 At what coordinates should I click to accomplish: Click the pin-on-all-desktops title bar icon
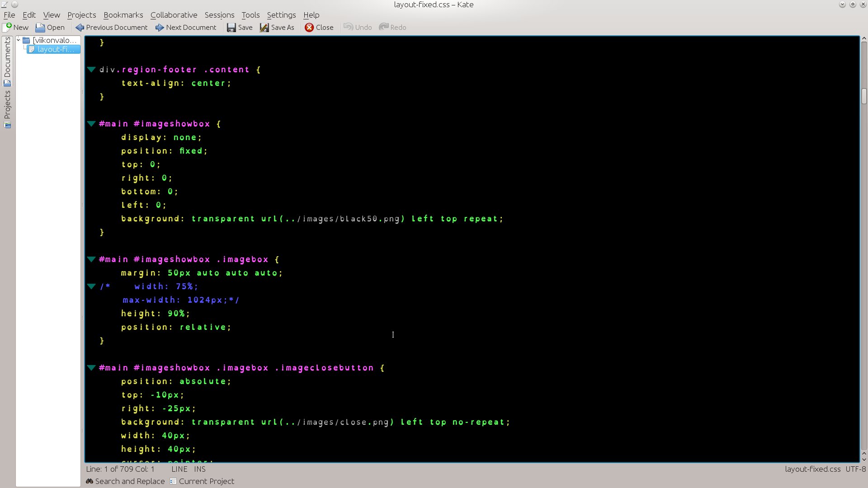point(14,5)
